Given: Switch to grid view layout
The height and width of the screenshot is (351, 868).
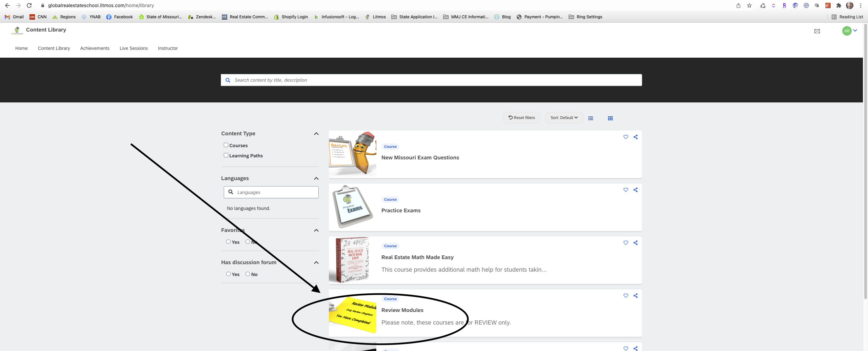Looking at the screenshot, I should click(610, 118).
